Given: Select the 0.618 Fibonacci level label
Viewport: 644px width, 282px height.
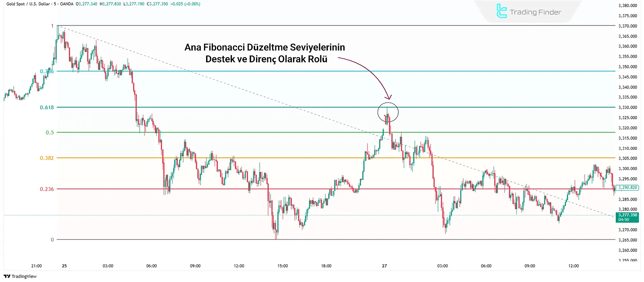Looking at the screenshot, I should pos(47,108).
